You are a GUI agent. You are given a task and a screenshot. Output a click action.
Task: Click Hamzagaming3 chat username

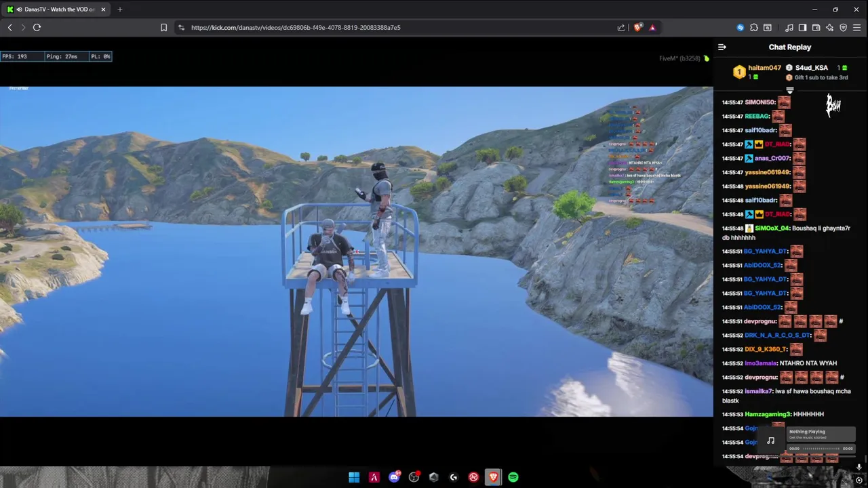[768, 414]
